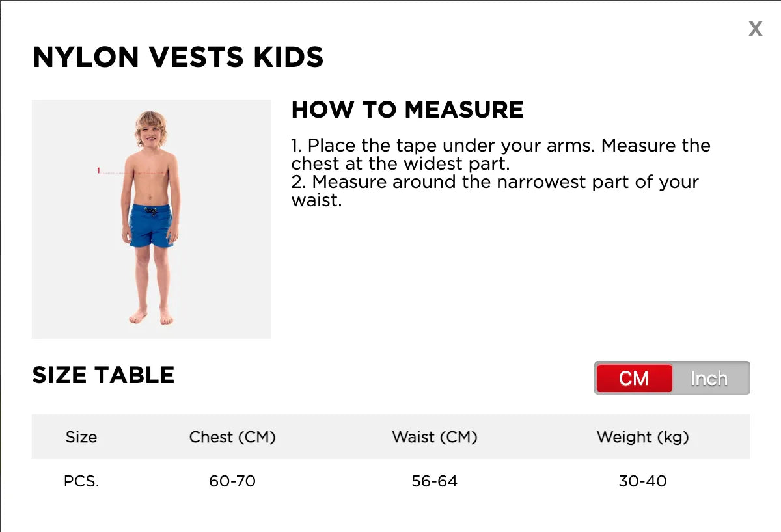The image size is (781, 532).
Task: Select the CM unit option
Action: [634, 379]
